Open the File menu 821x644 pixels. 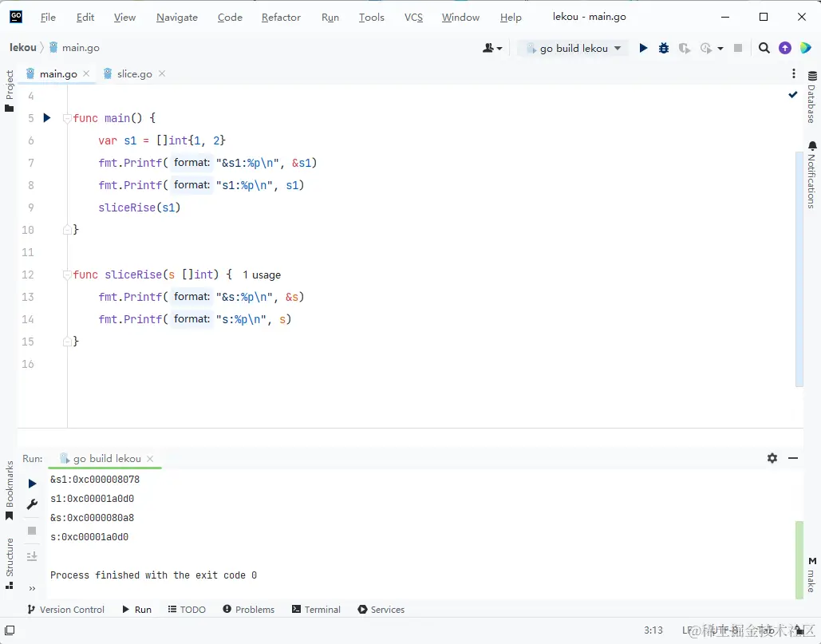click(x=48, y=18)
